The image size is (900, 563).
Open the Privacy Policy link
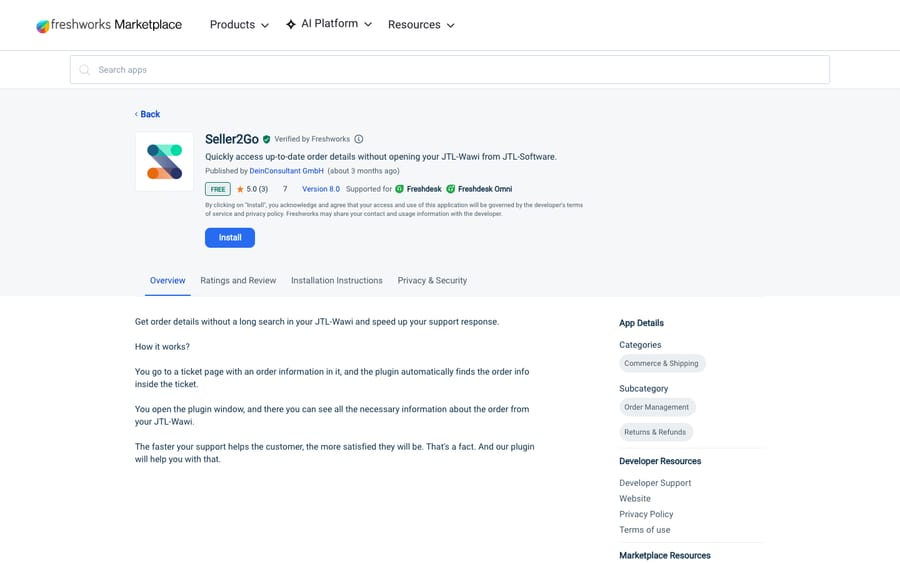[x=646, y=514]
